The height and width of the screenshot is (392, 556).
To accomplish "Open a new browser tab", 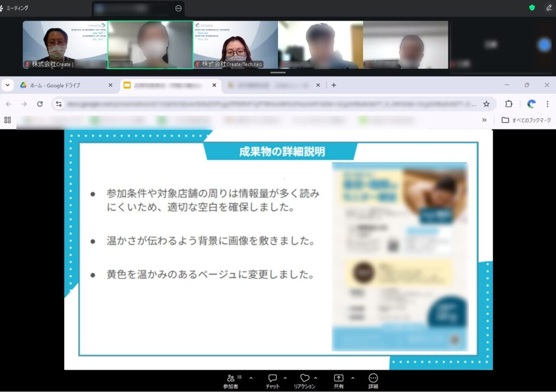I will [x=334, y=85].
